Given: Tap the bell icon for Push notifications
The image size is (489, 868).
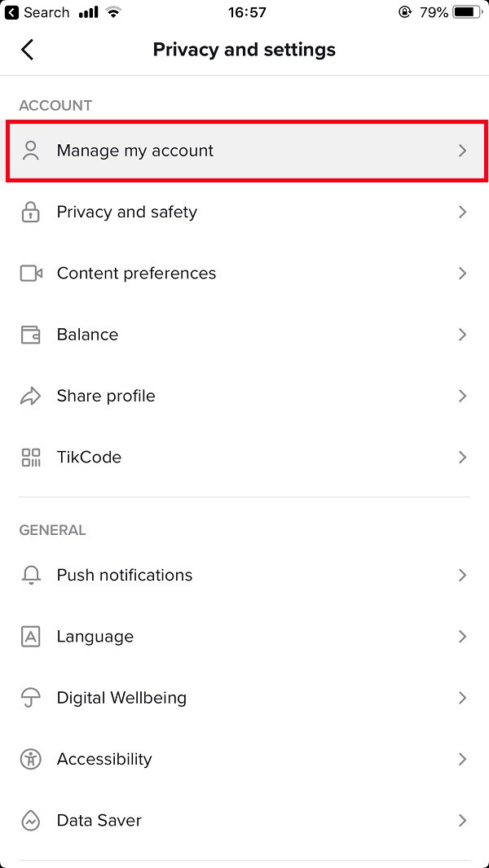Looking at the screenshot, I should 31,576.
